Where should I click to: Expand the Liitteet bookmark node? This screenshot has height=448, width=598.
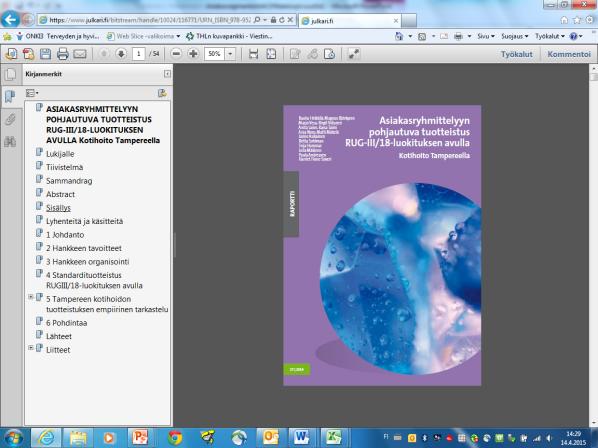click(31, 348)
